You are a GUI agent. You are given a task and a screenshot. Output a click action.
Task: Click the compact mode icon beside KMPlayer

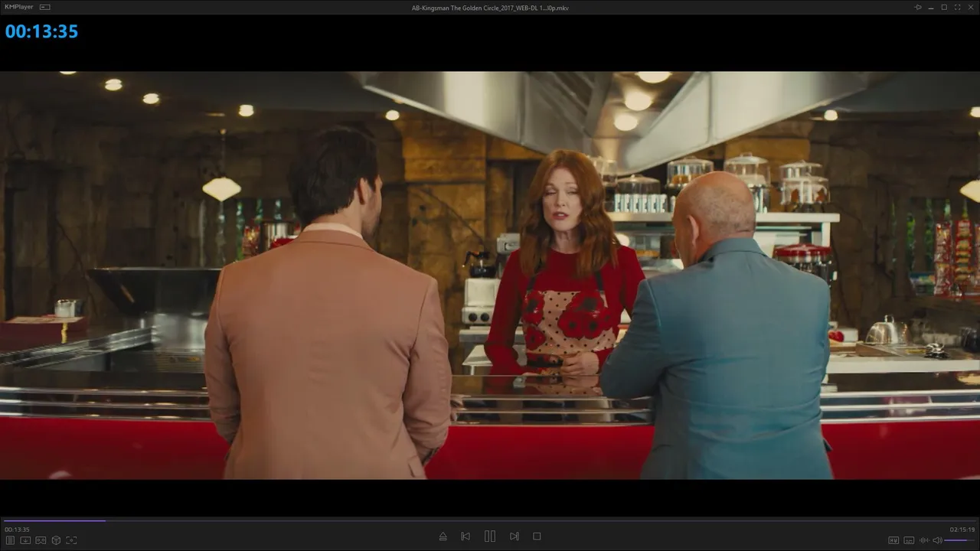pyautogui.click(x=45, y=8)
